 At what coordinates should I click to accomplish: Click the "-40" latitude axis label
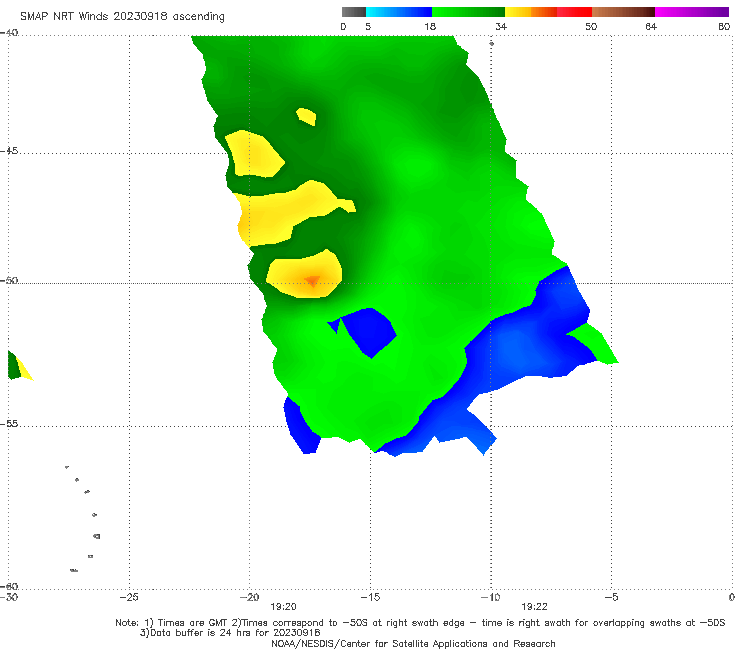(x=9, y=33)
